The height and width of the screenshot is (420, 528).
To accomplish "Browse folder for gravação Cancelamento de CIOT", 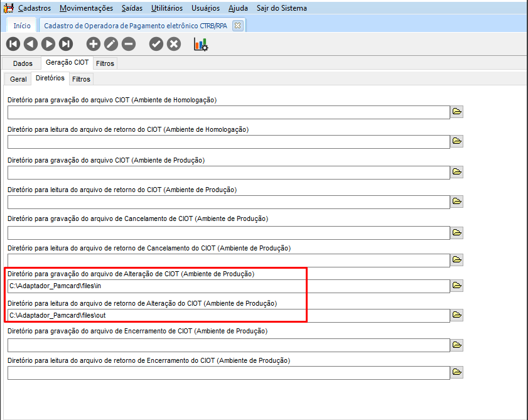I will point(457,232).
